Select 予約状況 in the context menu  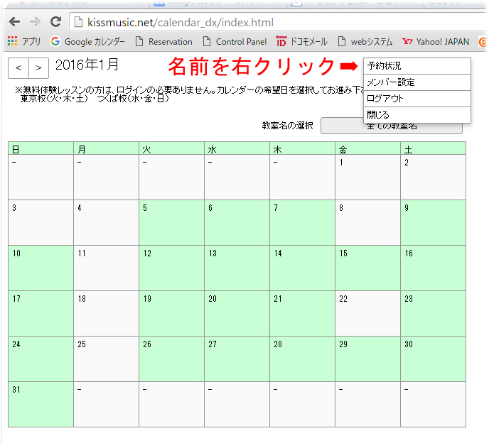pyautogui.click(x=417, y=66)
